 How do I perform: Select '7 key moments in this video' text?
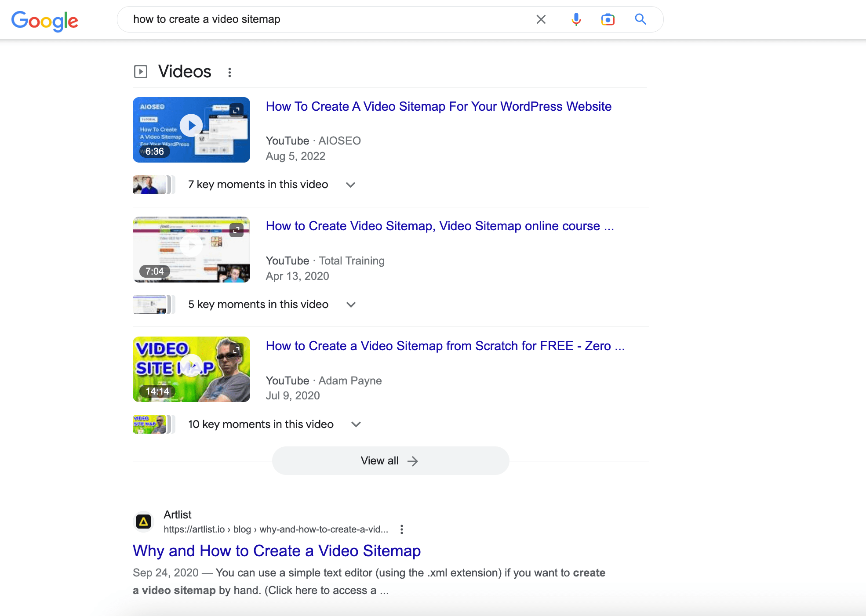[x=258, y=185]
